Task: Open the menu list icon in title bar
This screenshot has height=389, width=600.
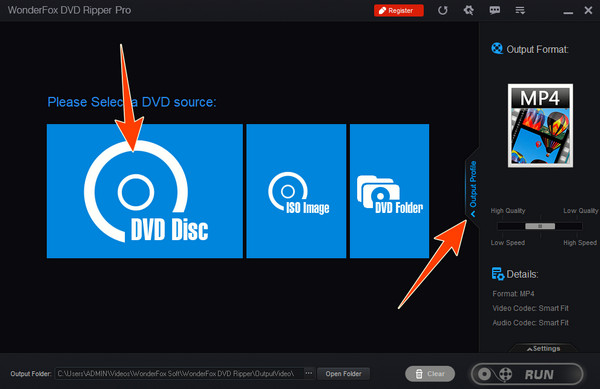Action: point(520,10)
